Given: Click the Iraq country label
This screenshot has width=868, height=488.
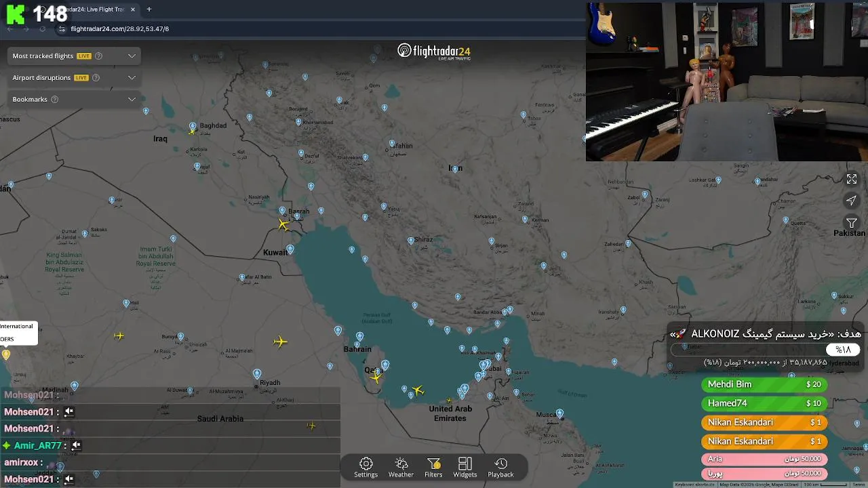Looking at the screenshot, I should (160, 139).
